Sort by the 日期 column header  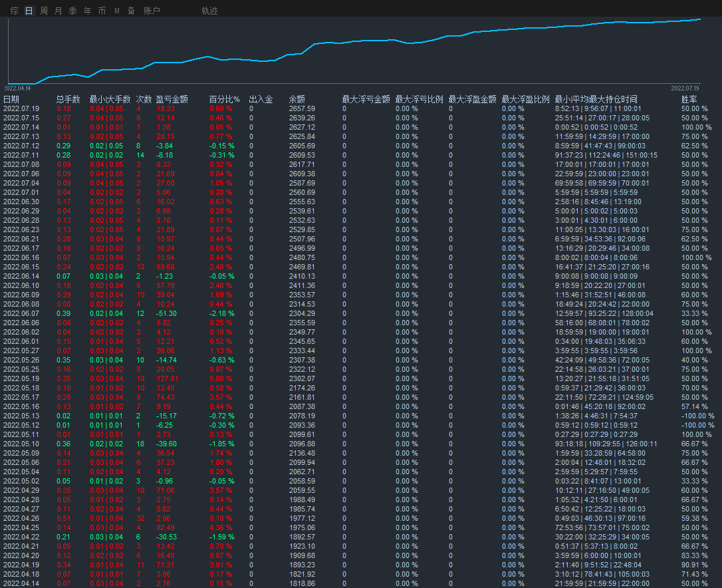pos(11,99)
